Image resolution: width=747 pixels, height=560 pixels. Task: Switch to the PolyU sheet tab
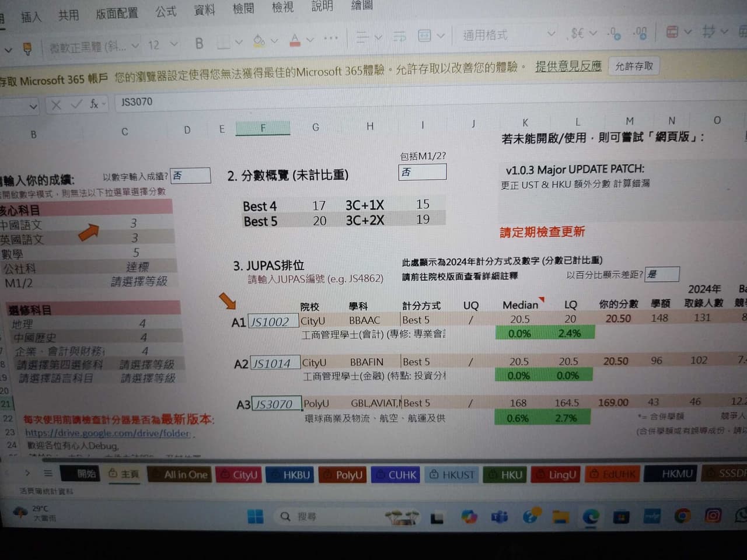pos(343,475)
